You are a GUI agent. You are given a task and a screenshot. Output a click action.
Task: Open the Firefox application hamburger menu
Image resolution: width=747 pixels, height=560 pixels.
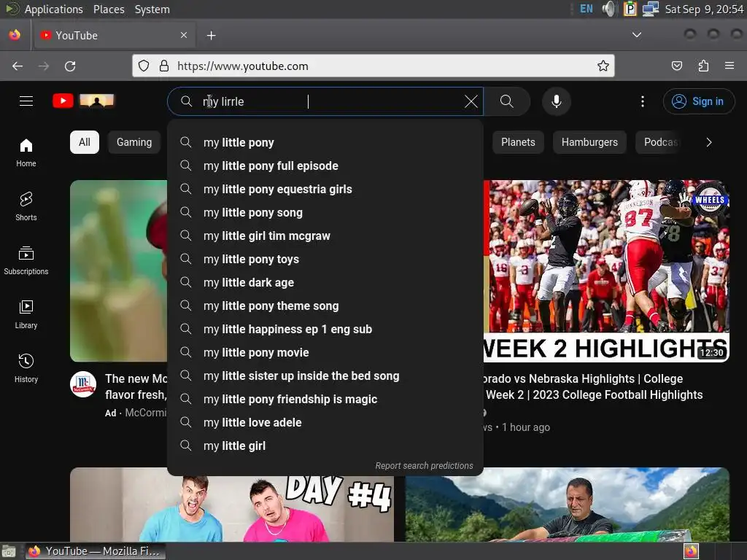click(729, 66)
